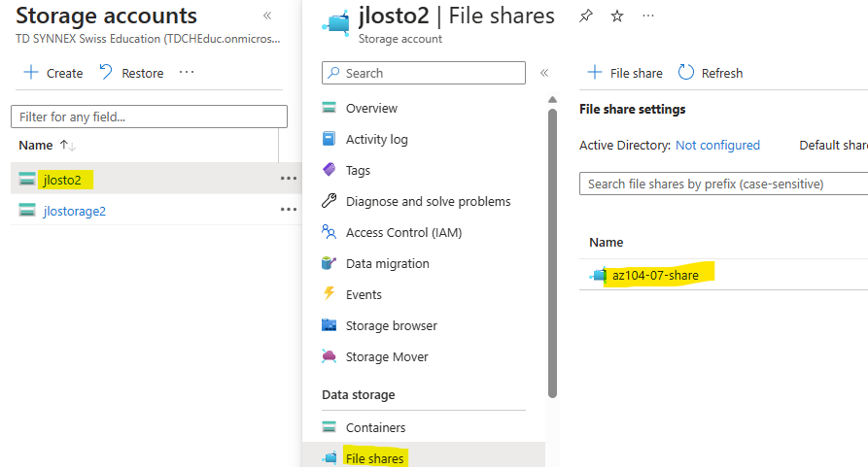Click the jlosto2 storage account header icon
Screen dimensions: 868x469
pyautogui.click(x=335, y=23)
